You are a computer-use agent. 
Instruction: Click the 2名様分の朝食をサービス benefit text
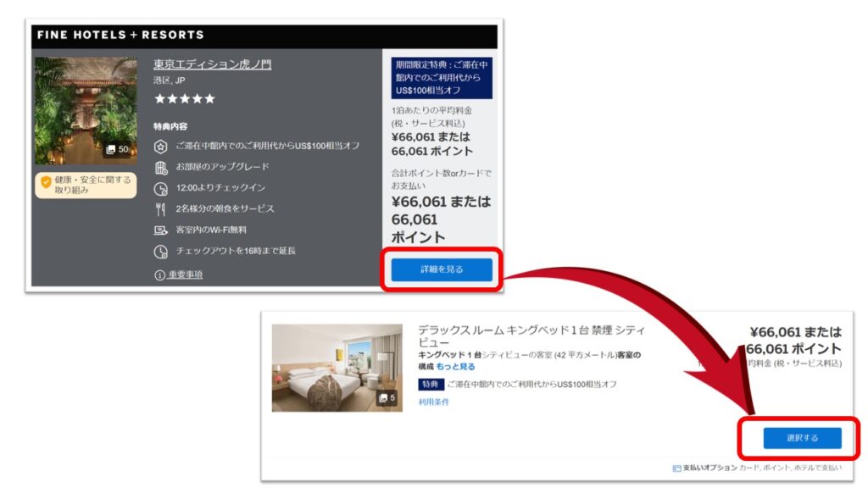(225, 208)
